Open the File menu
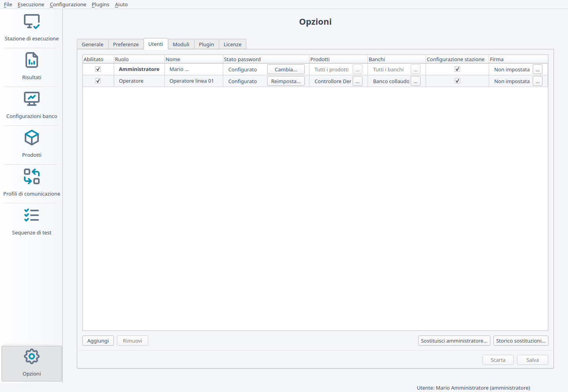This screenshot has height=392, width=568. (x=8, y=4)
